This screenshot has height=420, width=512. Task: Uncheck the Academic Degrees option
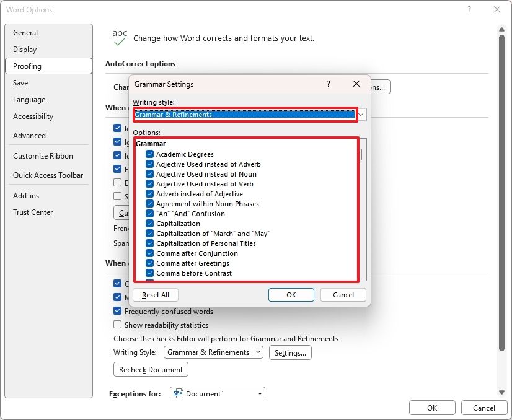click(149, 154)
